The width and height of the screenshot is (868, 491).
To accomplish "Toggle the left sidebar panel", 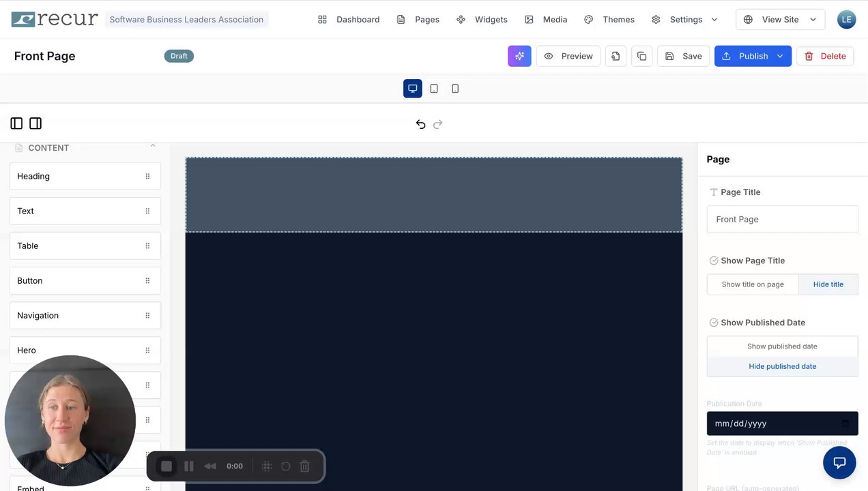I will (x=16, y=123).
